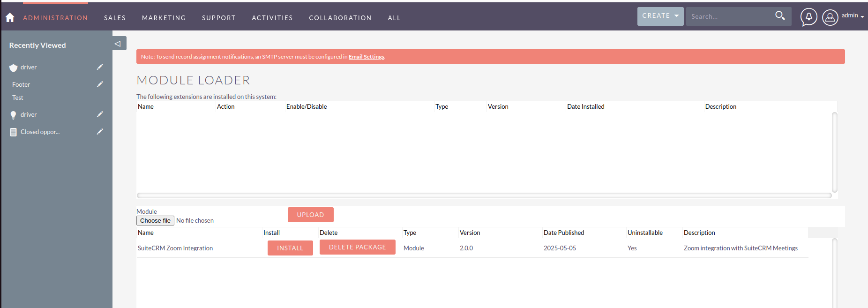Click the Module Loader page title
The width and height of the screenshot is (868, 308).
click(x=193, y=80)
